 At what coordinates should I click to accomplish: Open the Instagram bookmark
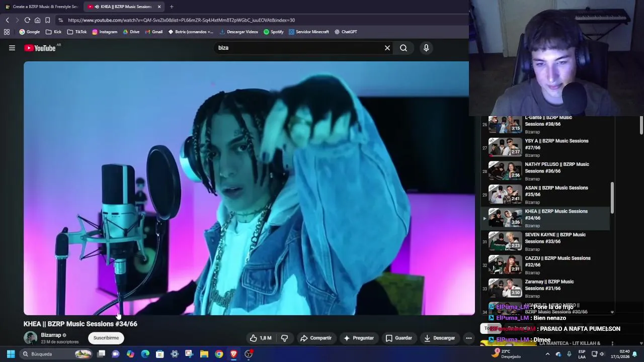pyautogui.click(x=105, y=32)
